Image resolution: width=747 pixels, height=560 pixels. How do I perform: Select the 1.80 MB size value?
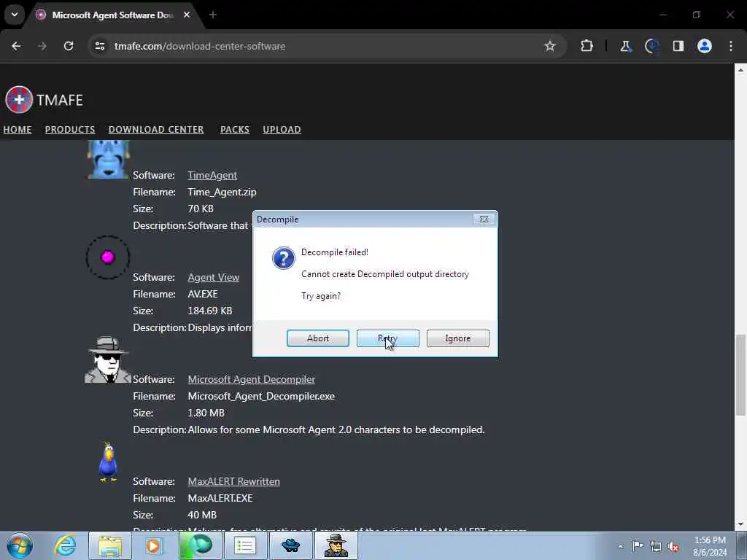206,413
